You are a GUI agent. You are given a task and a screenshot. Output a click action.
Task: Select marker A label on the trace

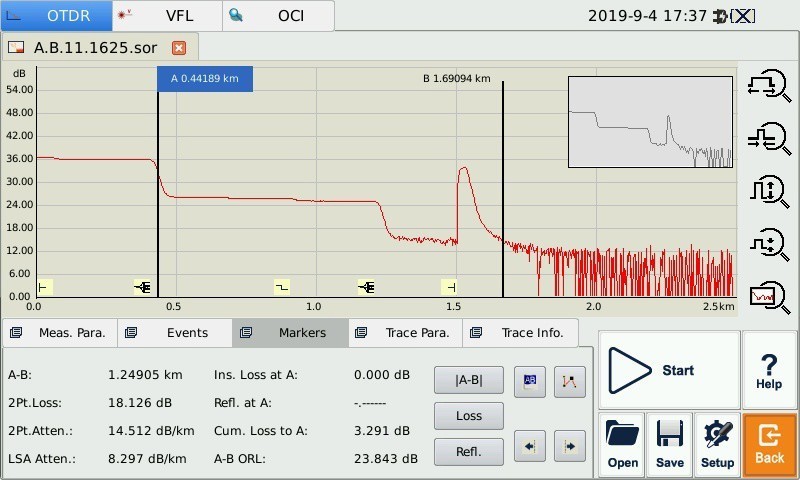[204, 79]
